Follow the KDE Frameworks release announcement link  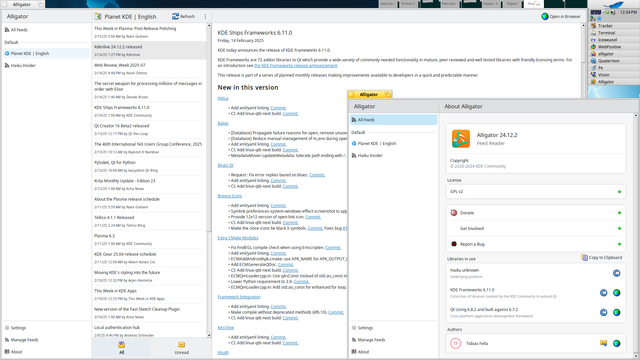pos(296,65)
